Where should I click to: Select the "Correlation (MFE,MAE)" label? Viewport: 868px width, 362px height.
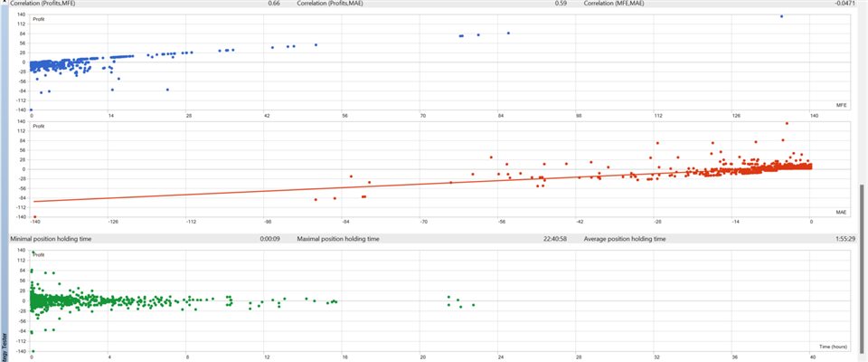click(613, 4)
